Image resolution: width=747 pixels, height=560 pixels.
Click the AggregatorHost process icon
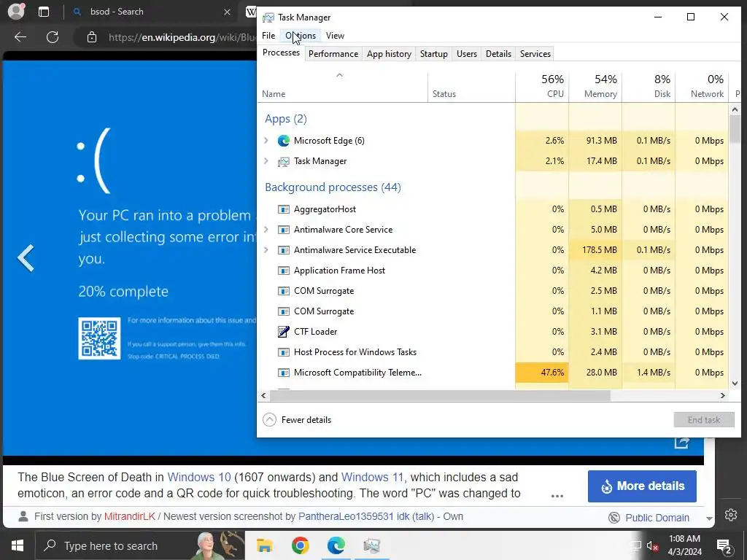(x=284, y=209)
